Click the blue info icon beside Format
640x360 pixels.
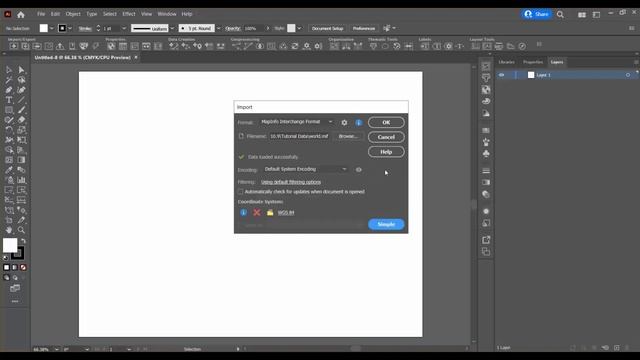[x=358, y=122]
